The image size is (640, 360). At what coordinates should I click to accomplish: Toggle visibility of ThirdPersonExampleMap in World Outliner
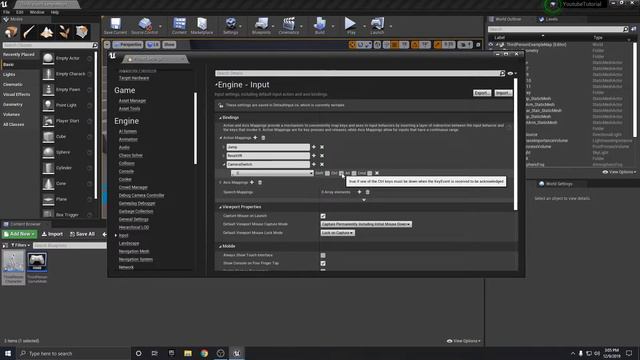(491, 44)
